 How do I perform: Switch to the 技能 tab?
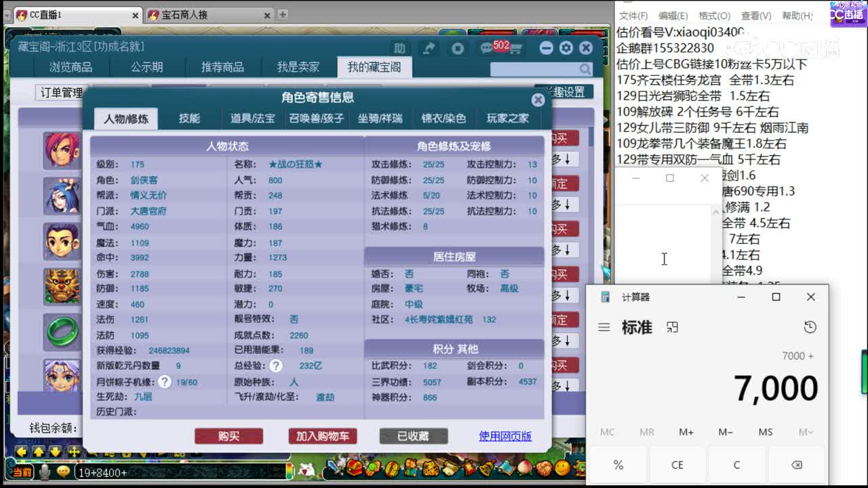click(x=190, y=117)
